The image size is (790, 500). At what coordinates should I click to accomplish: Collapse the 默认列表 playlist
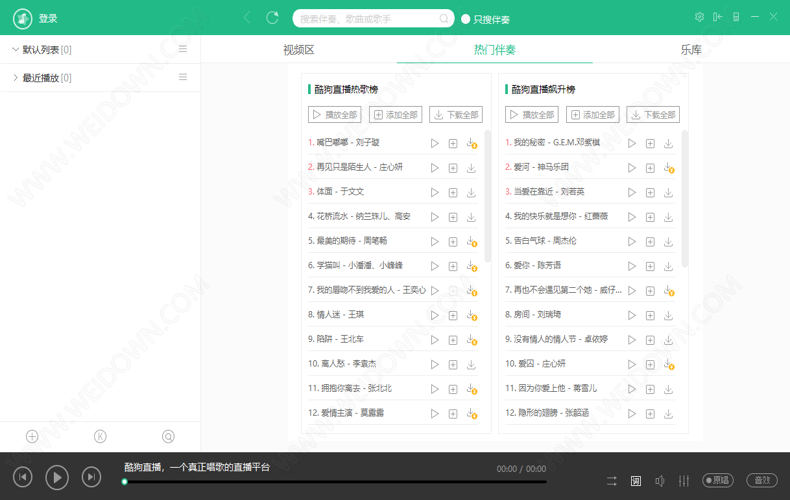pyautogui.click(x=15, y=49)
